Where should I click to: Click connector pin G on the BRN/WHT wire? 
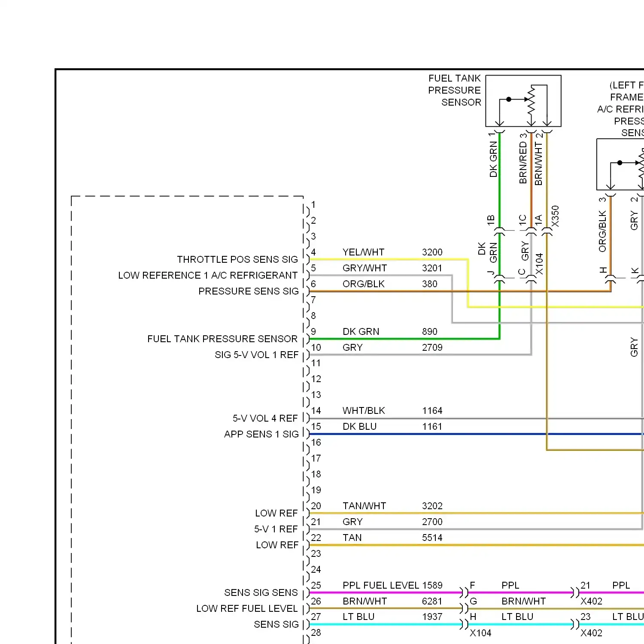click(473, 601)
